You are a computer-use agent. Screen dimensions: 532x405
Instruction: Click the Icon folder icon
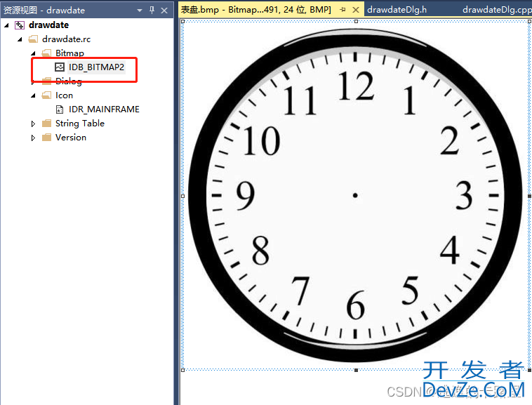coord(46,95)
